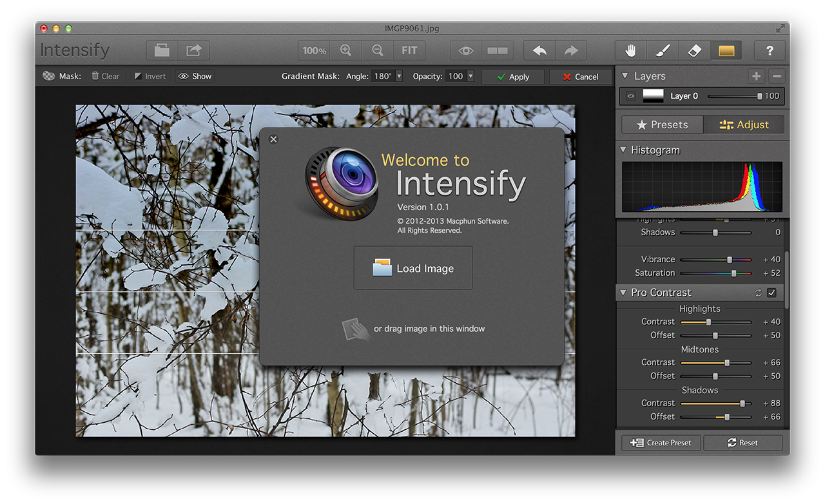Viewport: 825px width, 504px height.
Task: Adjust the Shadows slider handle
Action: [715, 233]
